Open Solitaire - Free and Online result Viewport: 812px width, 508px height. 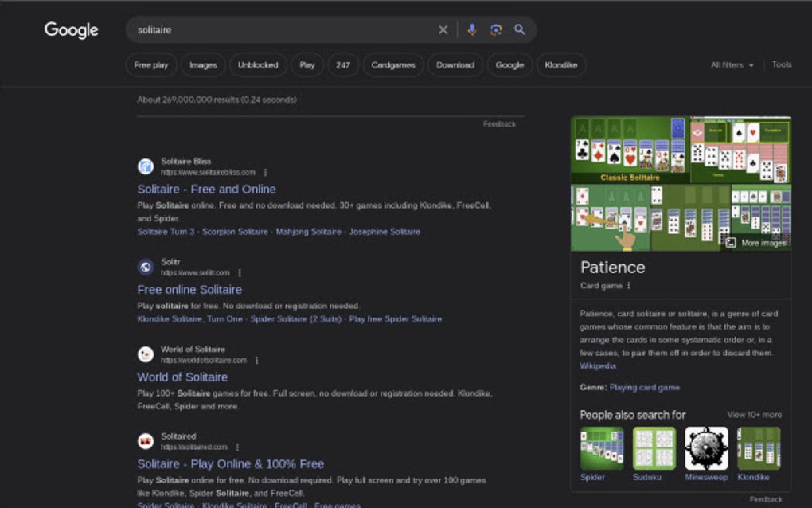pyautogui.click(x=207, y=190)
